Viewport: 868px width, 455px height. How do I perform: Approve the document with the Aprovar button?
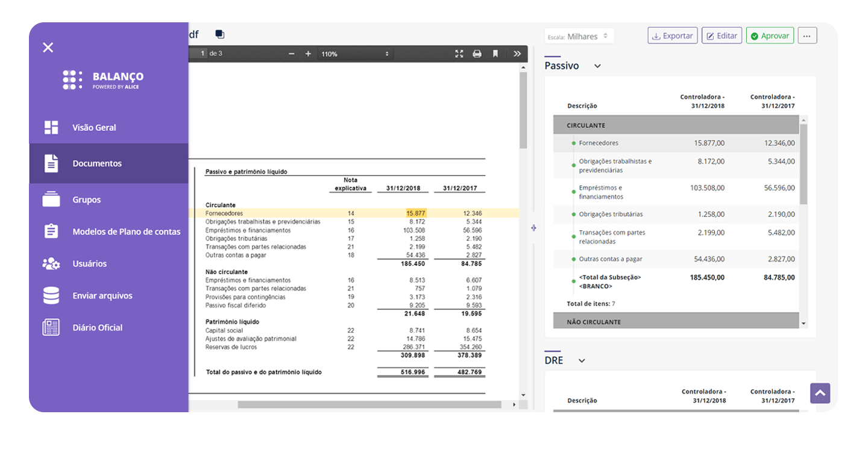pos(770,35)
